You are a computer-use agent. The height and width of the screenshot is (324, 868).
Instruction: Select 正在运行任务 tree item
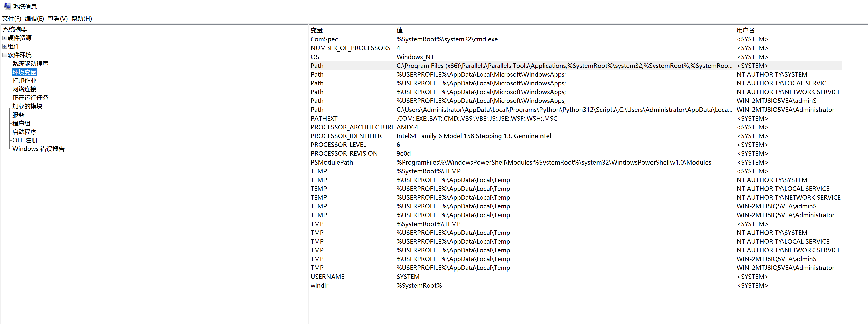click(x=30, y=98)
